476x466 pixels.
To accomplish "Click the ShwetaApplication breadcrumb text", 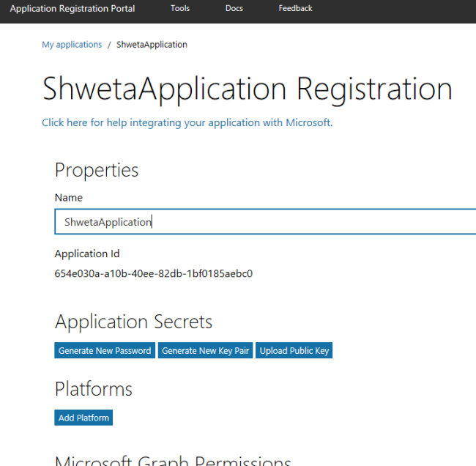I will coord(152,45).
